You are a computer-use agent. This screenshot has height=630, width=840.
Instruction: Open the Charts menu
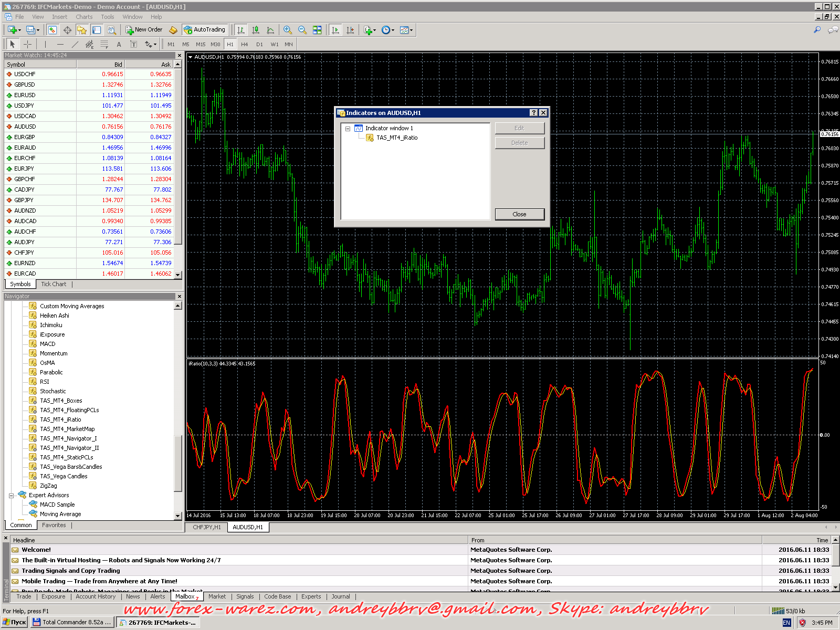(x=84, y=17)
